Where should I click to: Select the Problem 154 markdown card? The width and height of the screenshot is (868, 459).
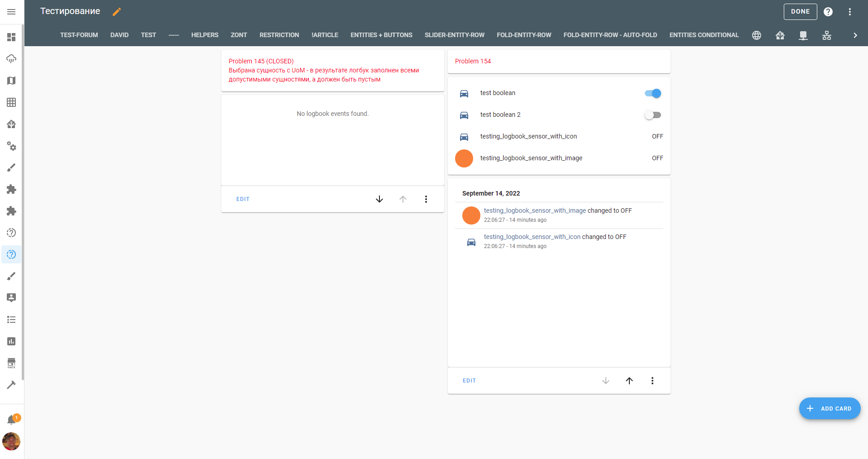559,62
